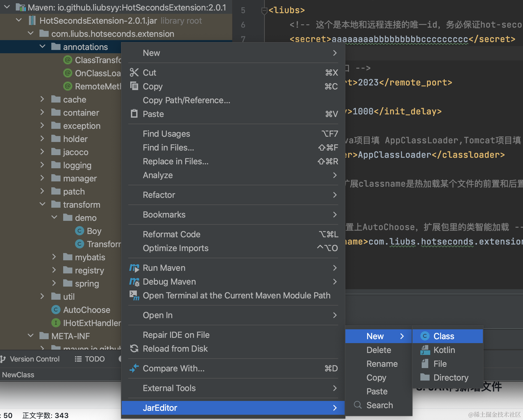Click the secret tag value in editor
The image size is (523, 420).
coord(400,39)
